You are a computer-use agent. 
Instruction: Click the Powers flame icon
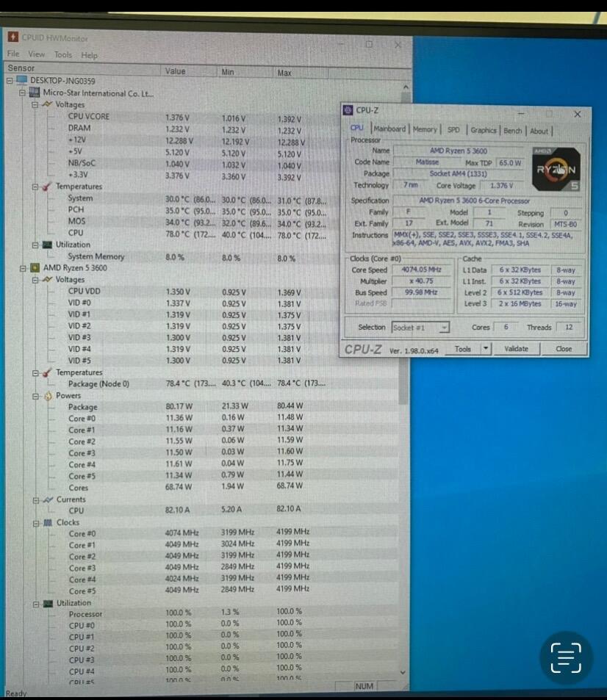48,395
